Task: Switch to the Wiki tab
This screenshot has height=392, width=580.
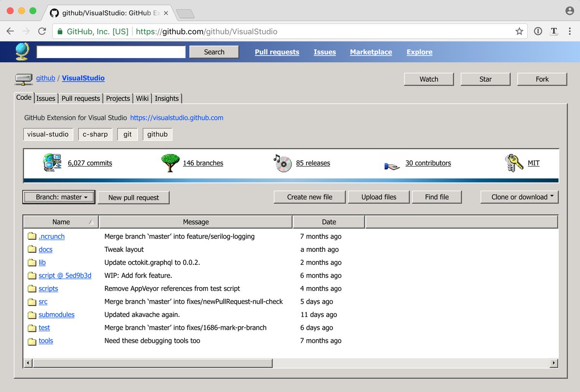Action: (x=142, y=98)
